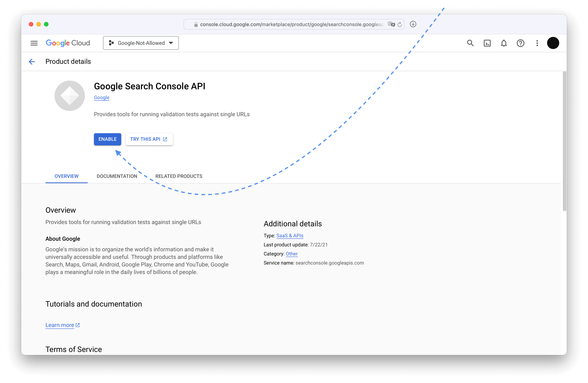Click the terminal/cloud shell icon

click(487, 43)
